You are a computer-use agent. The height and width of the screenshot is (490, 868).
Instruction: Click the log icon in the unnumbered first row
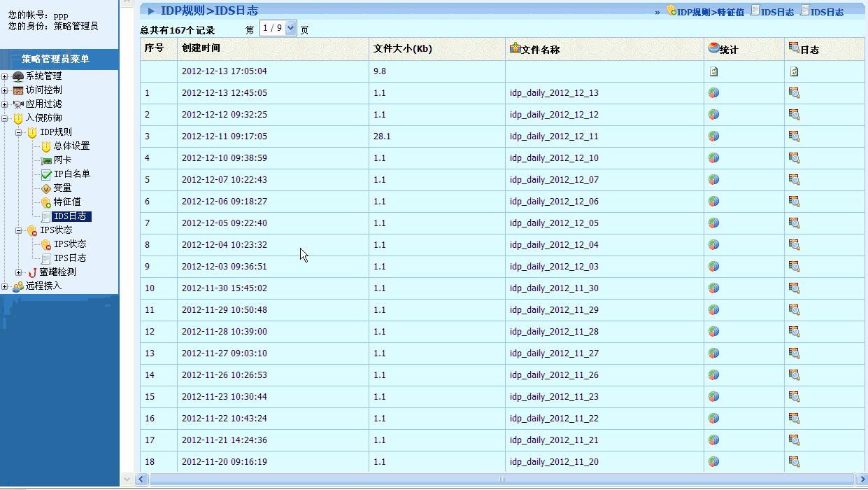pos(794,71)
